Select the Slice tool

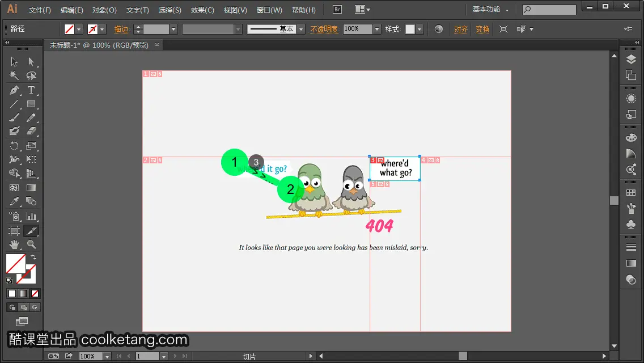31,231
